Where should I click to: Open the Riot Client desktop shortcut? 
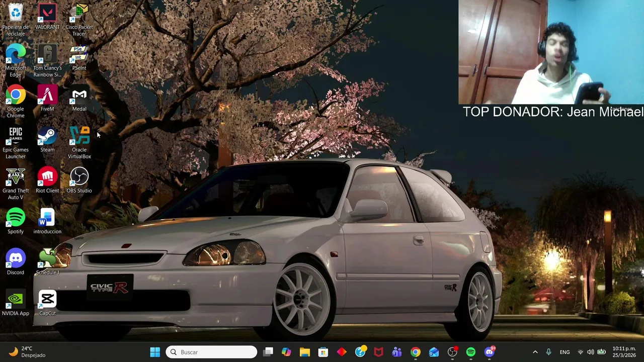point(47,180)
